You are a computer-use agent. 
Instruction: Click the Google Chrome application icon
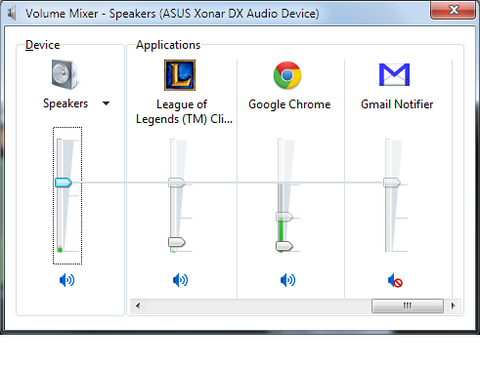pos(287,75)
